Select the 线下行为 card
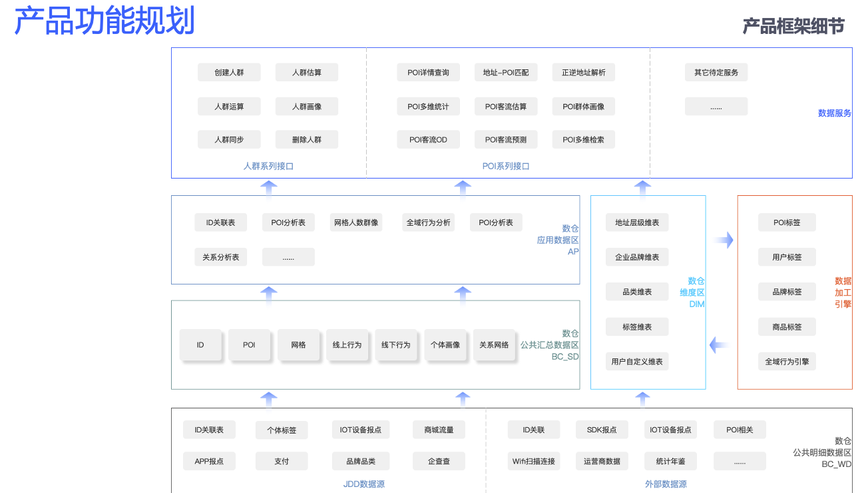This screenshot has width=868, height=493. point(396,344)
